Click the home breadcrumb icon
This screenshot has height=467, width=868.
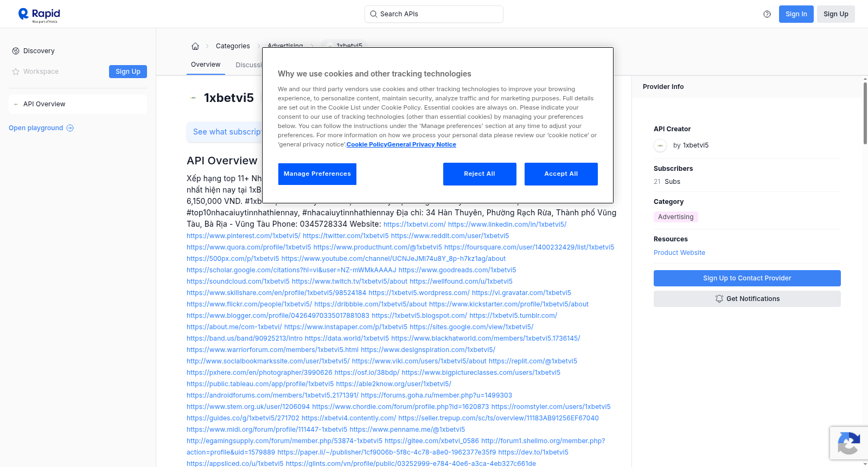pos(195,46)
